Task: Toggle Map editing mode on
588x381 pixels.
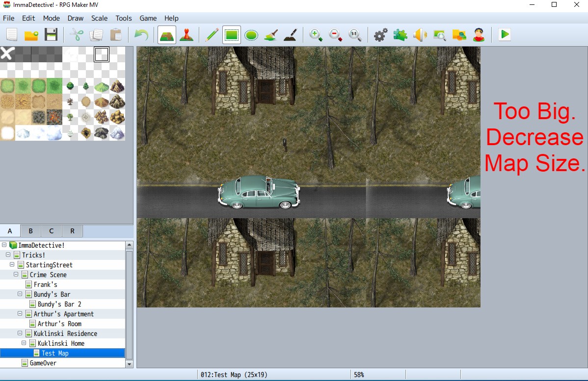Action: coord(167,35)
